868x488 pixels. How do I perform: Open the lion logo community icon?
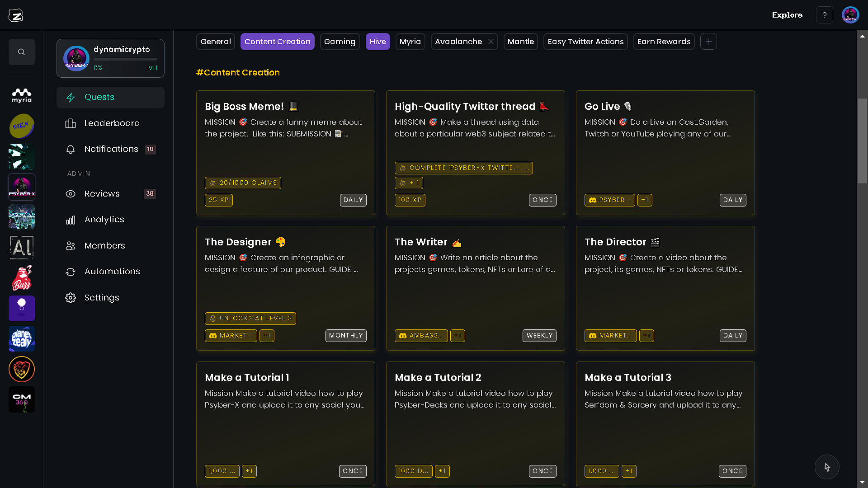pyautogui.click(x=22, y=369)
